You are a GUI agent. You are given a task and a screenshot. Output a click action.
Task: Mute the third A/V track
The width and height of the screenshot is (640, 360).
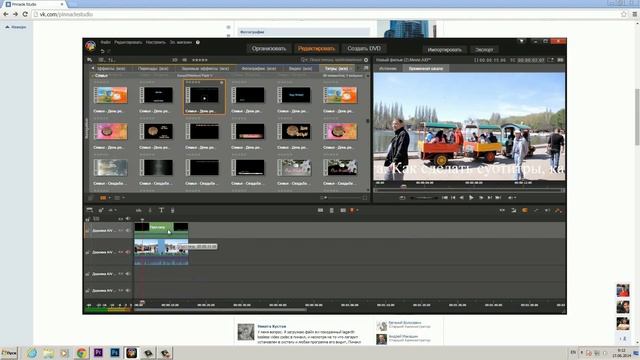128,273
